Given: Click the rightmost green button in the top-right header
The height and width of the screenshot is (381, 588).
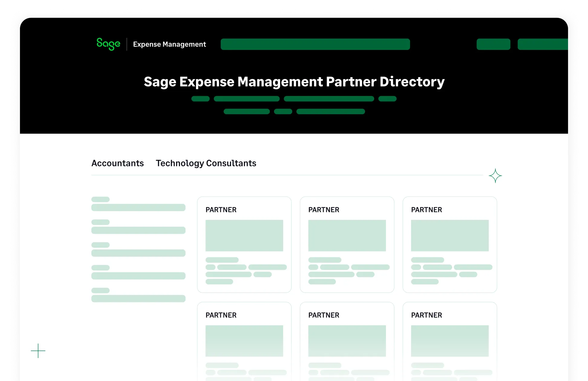Looking at the screenshot, I should [x=543, y=44].
